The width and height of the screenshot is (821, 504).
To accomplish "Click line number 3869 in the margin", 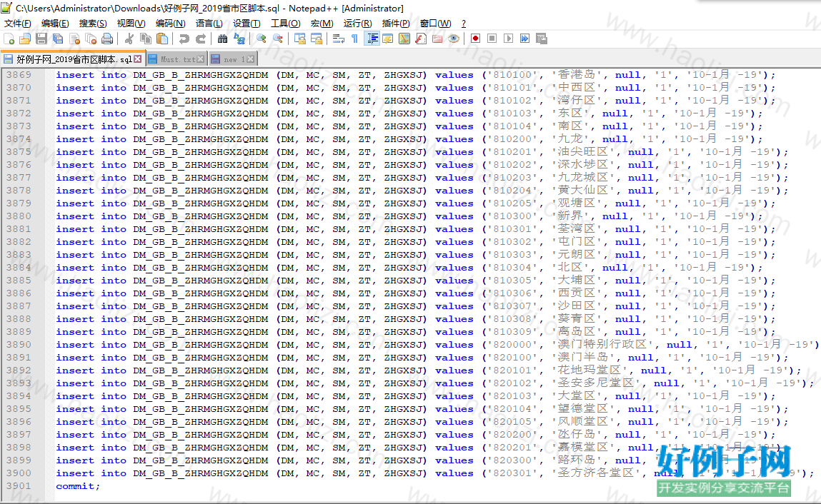I will [x=19, y=75].
